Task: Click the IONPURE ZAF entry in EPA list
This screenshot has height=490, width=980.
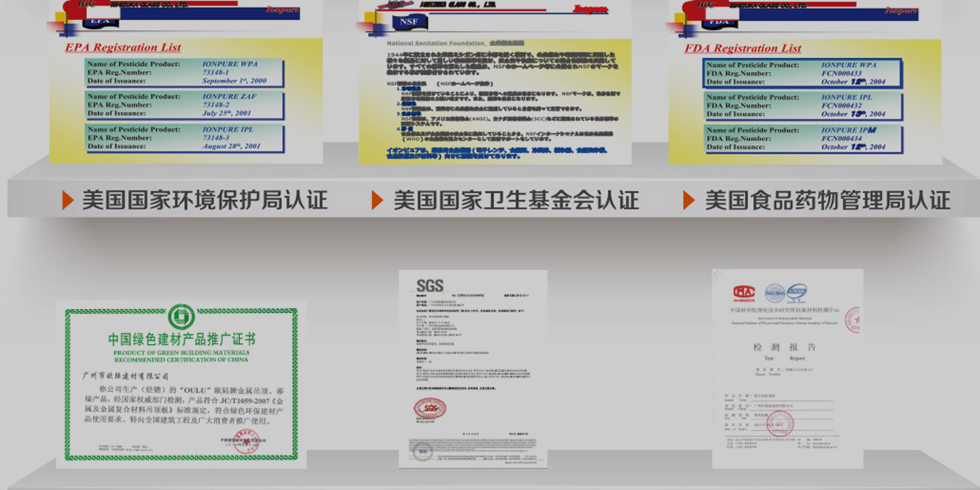Action: [229, 96]
